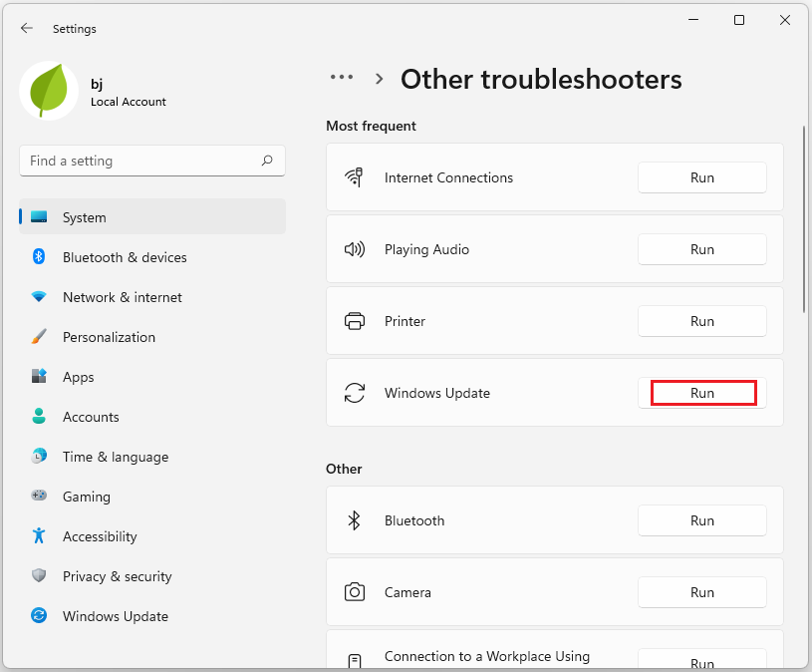
Task: Maximize the Settings window
Action: coord(739,20)
